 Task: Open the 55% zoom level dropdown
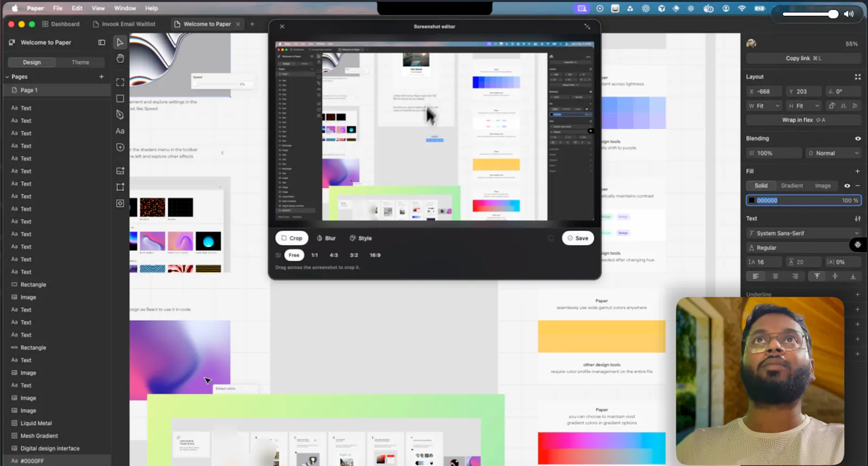[852, 44]
